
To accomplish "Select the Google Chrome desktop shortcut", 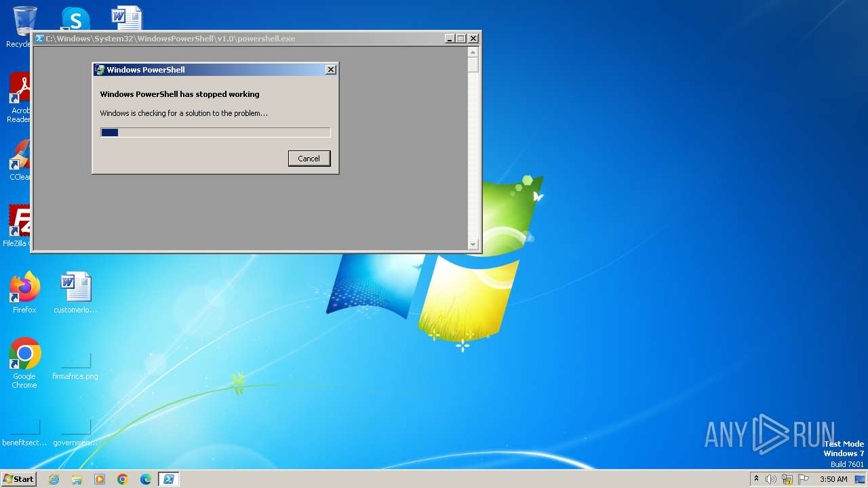I will pyautogui.click(x=24, y=363).
